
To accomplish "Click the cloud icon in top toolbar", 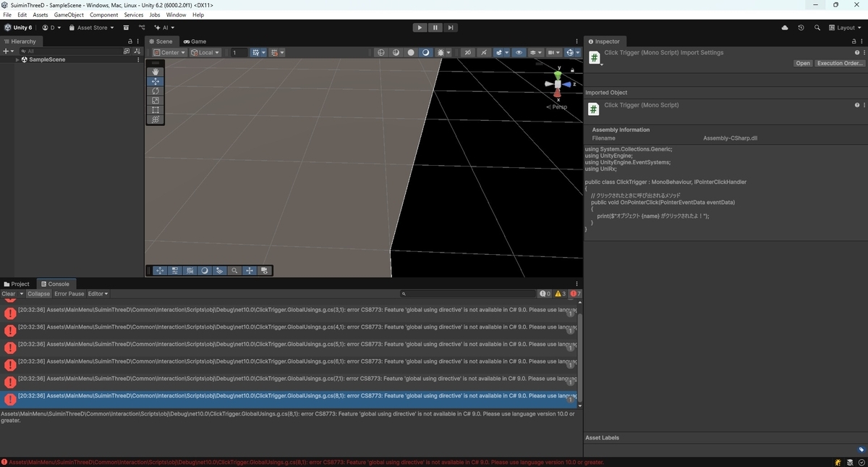I will coord(785,28).
